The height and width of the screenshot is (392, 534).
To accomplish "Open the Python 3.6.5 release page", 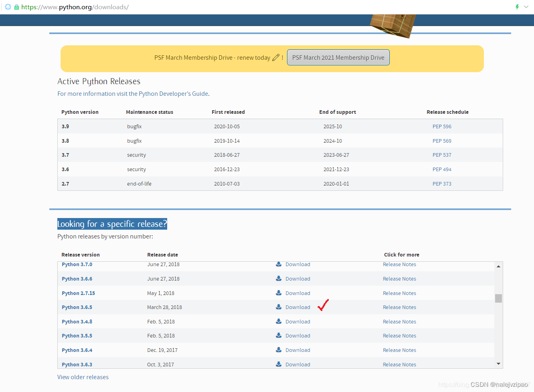I will (77, 307).
